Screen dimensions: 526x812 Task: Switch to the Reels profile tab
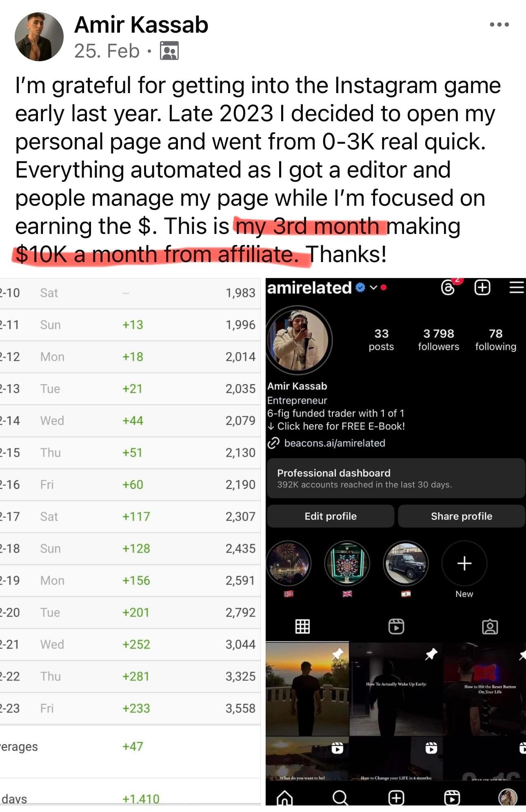[396, 626]
